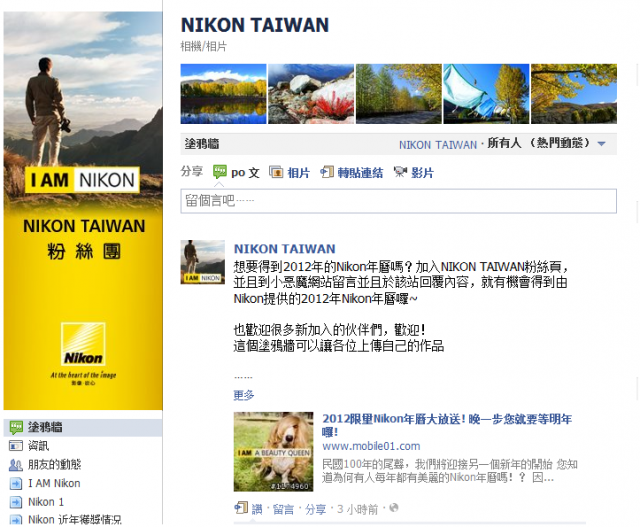The height and width of the screenshot is (527, 640).
Task: Choose the 影片 video camera icon
Action: tap(400, 172)
